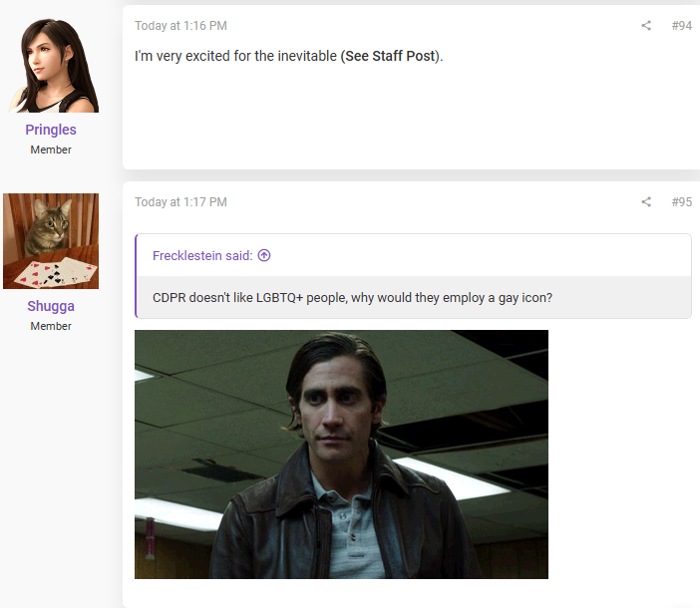700x608 pixels.
Task: Jump to Frecklestein's quoted post via arrow icon
Action: 264,255
